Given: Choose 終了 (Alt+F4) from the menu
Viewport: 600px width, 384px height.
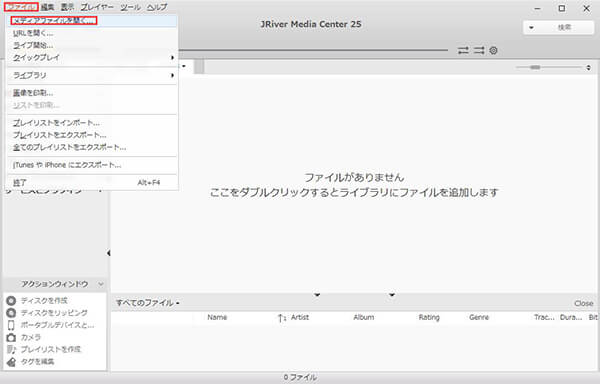Looking at the screenshot, I should tap(92, 183).
